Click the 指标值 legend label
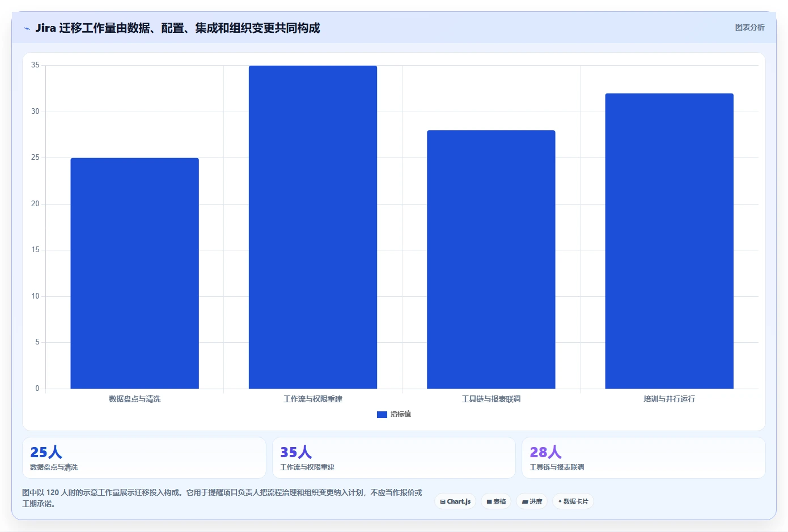Image resolution: width=788 pixels, height=532 pixels. (x=401, y=414)
